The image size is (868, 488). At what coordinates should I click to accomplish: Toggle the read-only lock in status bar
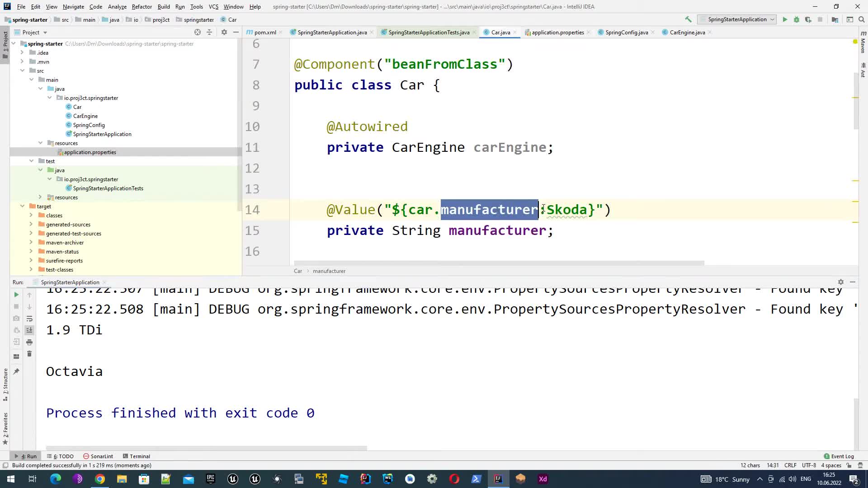tap(849, 465)
